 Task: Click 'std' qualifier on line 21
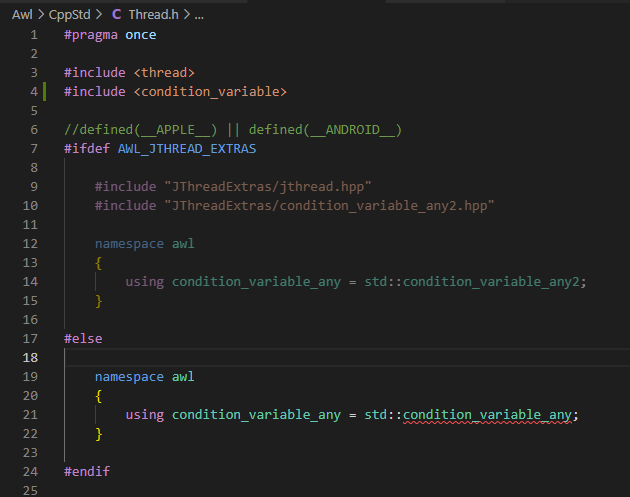[x=376, y=415]
